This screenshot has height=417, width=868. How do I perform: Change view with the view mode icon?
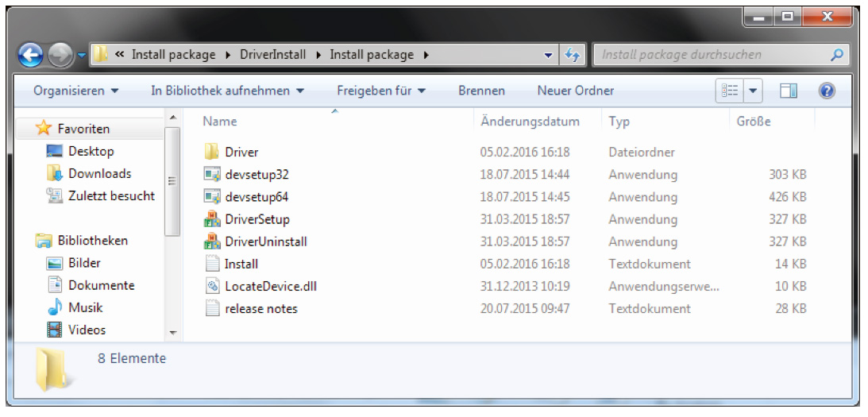(x=730, y=91)
